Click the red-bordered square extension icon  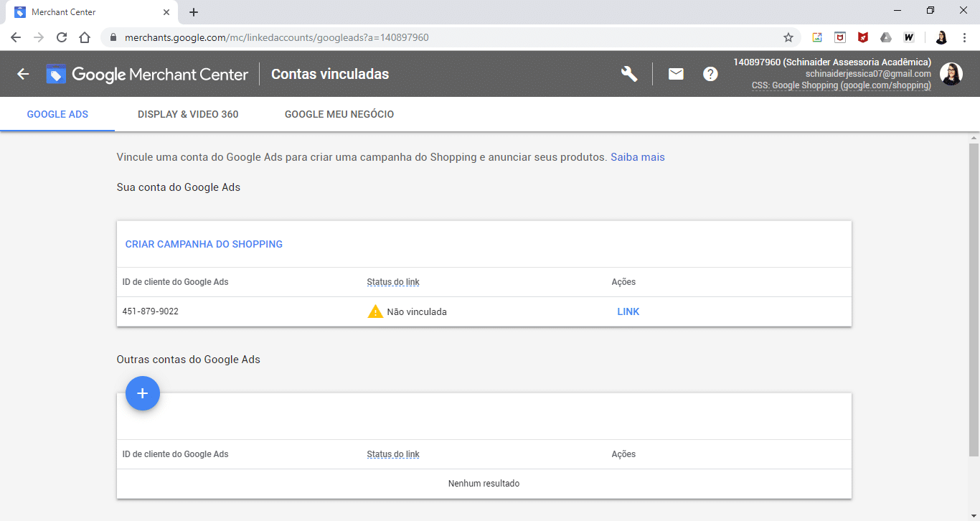(x=840, y=37)
